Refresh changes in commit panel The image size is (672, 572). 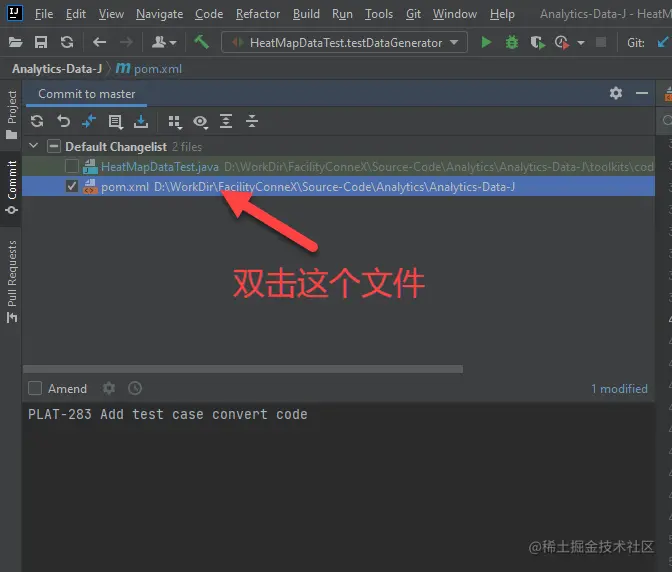(37, 122)
